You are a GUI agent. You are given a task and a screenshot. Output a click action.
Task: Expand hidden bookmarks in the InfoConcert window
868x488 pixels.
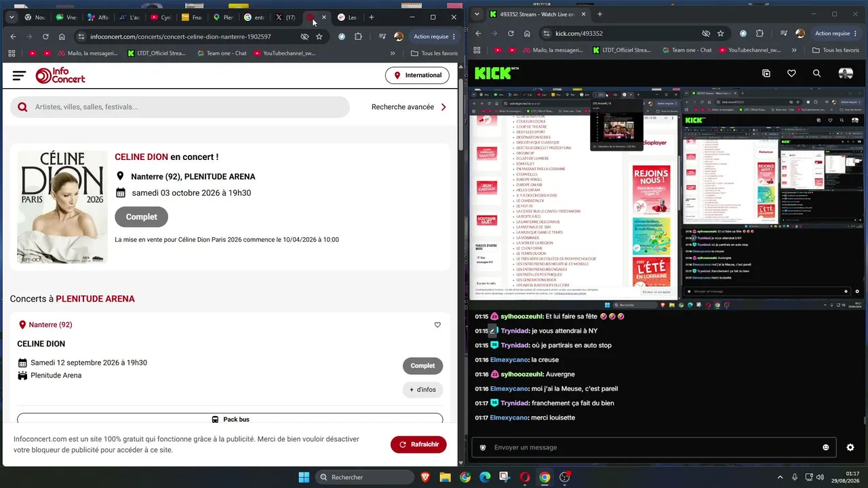click(393, 54)
